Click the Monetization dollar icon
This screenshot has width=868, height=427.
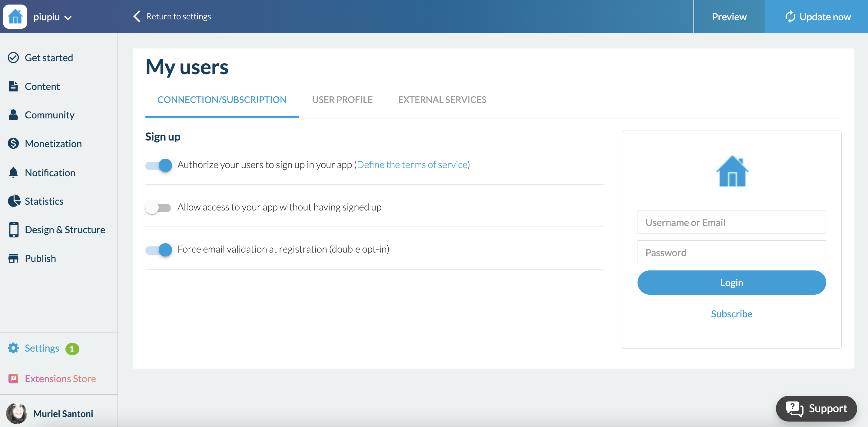point(13,144)
